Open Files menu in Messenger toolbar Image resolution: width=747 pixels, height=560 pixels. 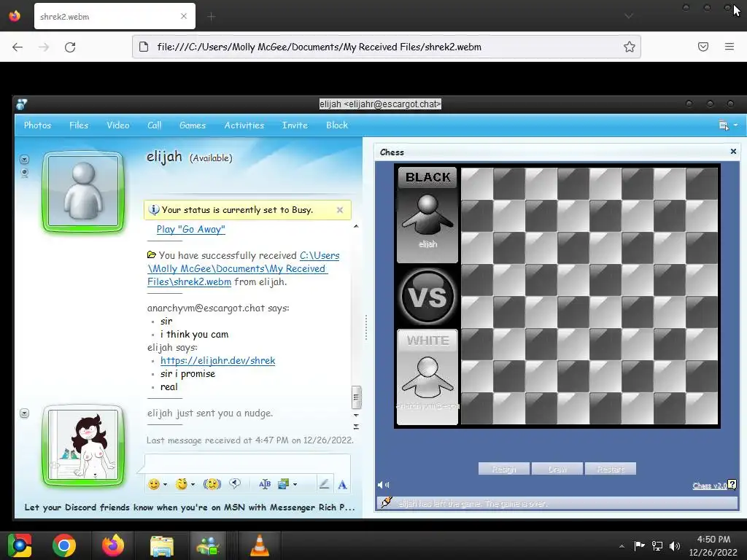pos(79,125)
